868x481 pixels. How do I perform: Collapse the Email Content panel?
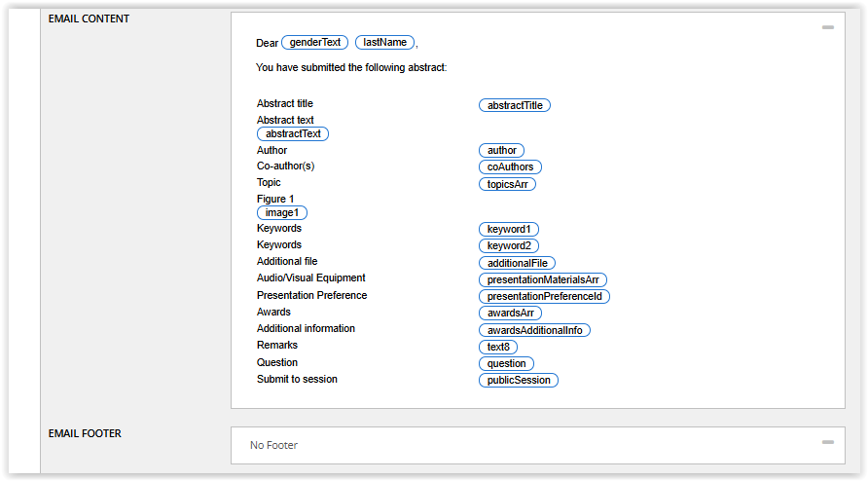(827, 27)
